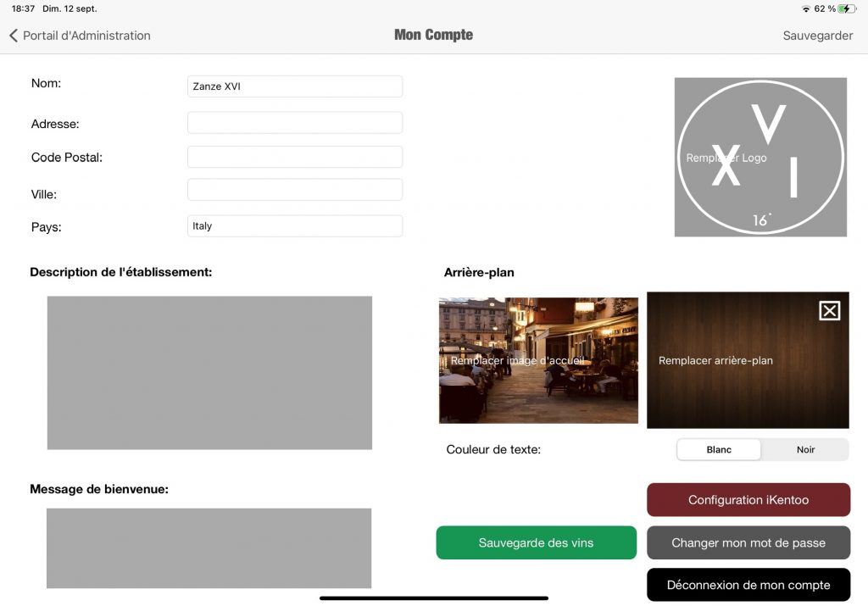Image resolution: width=868 pixels, height=606 pixels.
Task: Focus the Code Postal input field
Action: pyautogui.click(x=295, y=157)
